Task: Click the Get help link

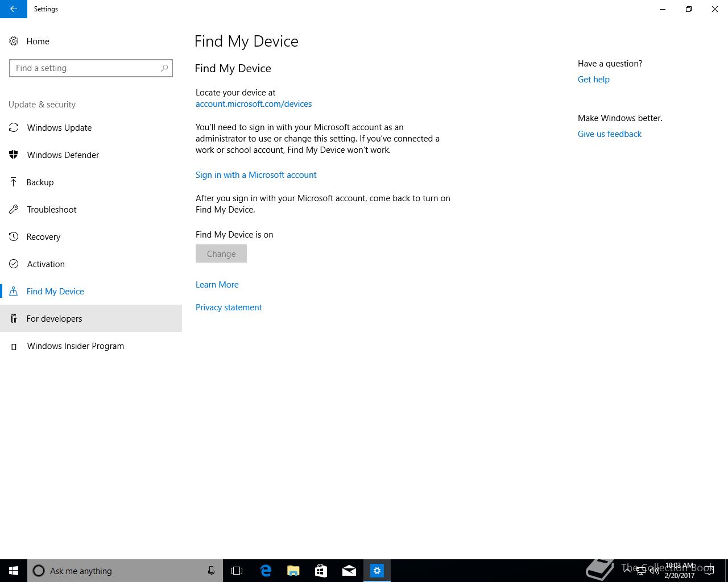Action: tap(594, 80)
